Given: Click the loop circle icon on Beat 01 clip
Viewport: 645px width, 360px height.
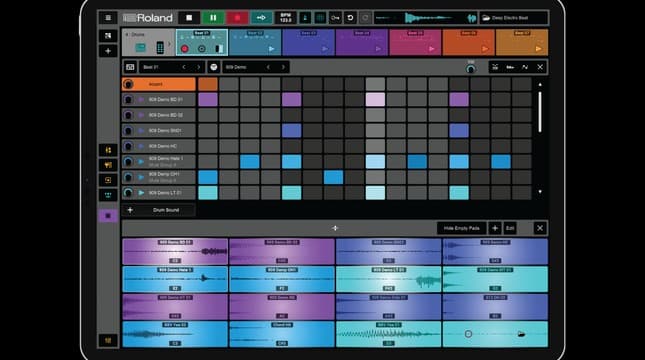Looking at the screenshot, I should click(x=202, y=49).
